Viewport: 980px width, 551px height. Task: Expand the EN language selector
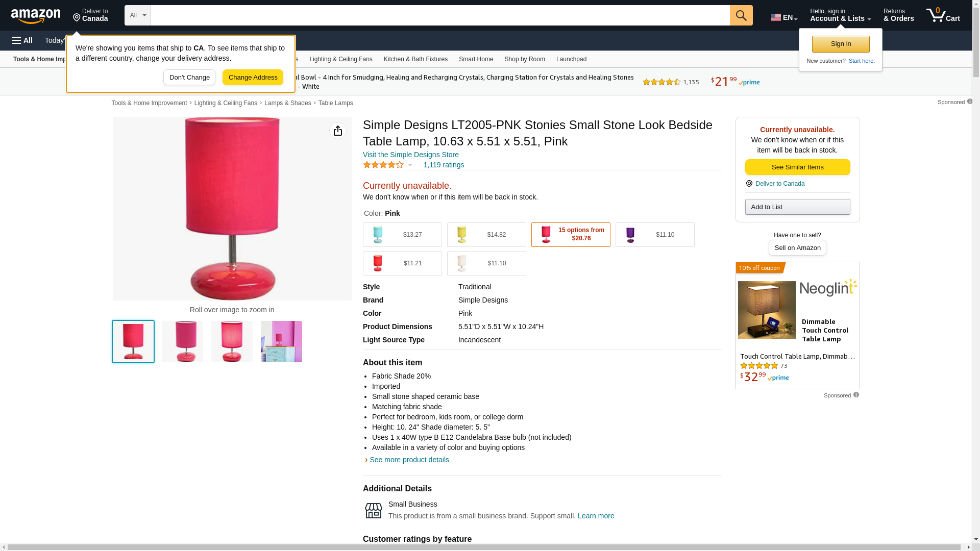[784, 17]
